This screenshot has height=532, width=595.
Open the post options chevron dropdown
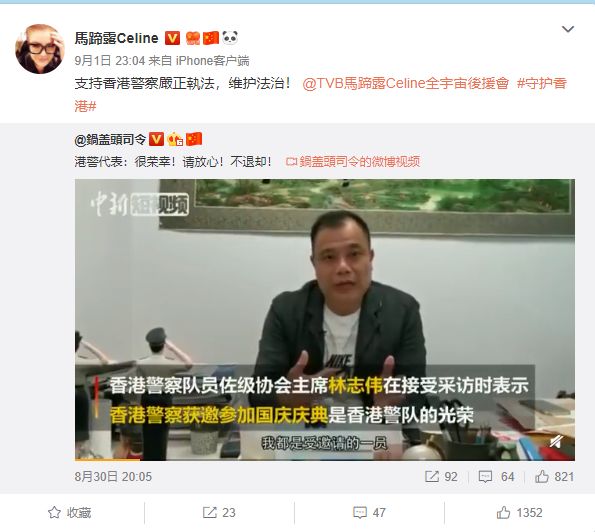click(567, 29)
